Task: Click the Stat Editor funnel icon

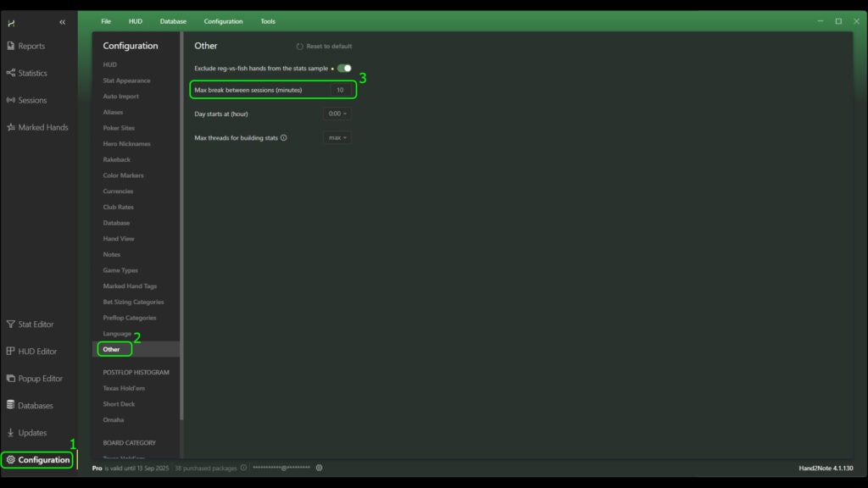Action: click(x=11, y=324)
